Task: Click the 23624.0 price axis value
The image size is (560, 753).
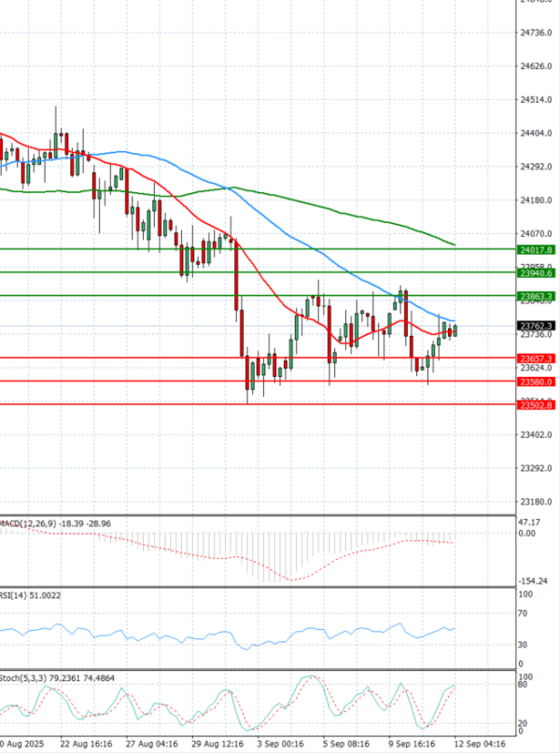Action: click(x=536, y=368)
